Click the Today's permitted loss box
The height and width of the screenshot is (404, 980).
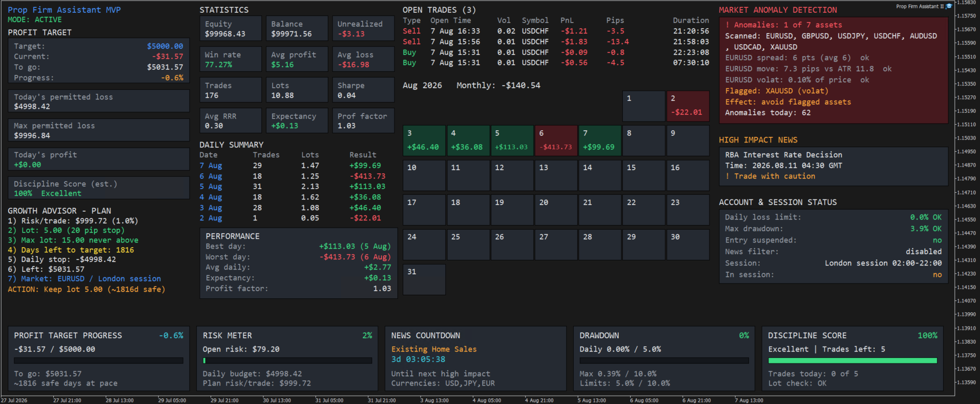(x=99, y=101)
